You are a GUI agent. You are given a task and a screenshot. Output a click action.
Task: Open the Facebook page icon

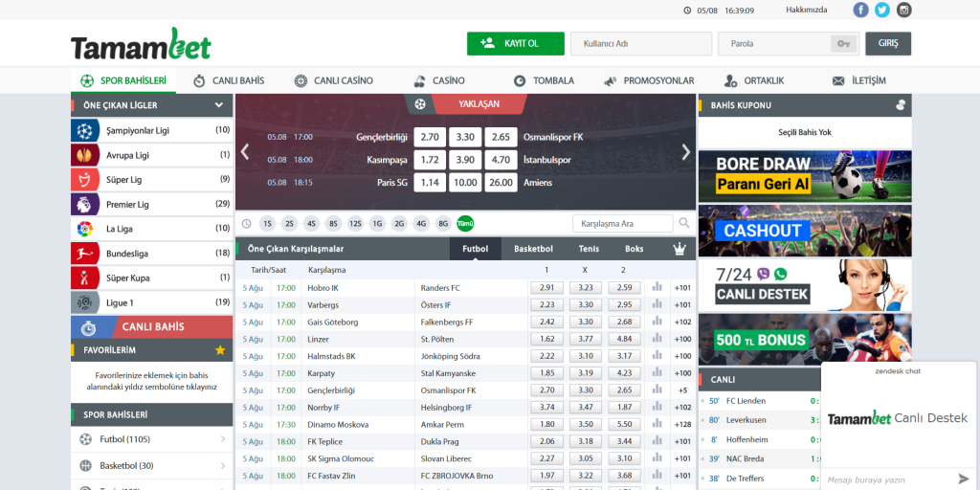point(860,10)
